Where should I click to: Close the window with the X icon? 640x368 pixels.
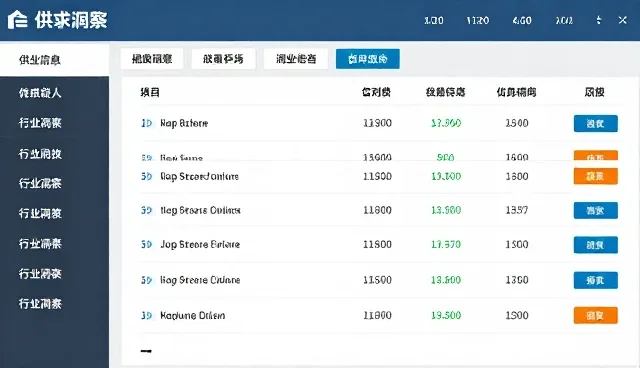pyautogui.click(x=622, y=20)
